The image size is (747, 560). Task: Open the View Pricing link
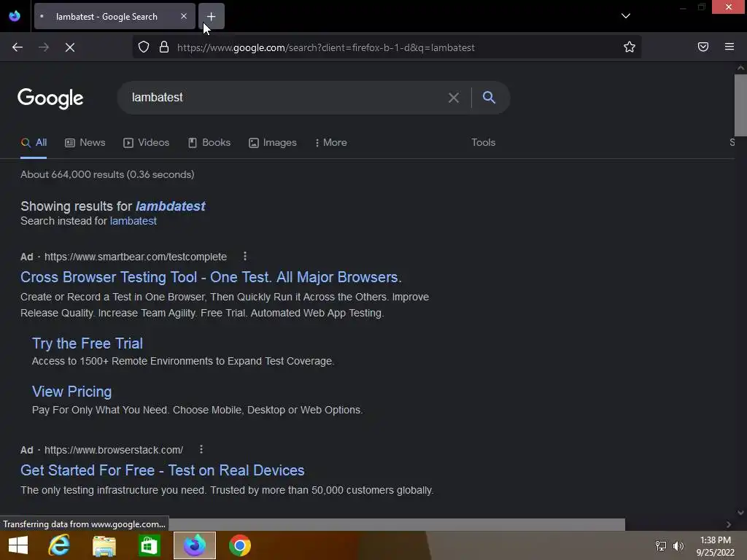click(x=72, y=392)
